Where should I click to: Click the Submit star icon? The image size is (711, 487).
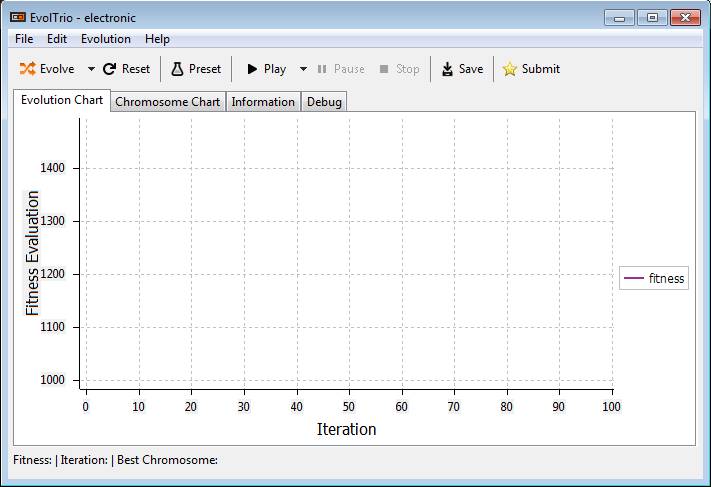click(x=510, y=69)
